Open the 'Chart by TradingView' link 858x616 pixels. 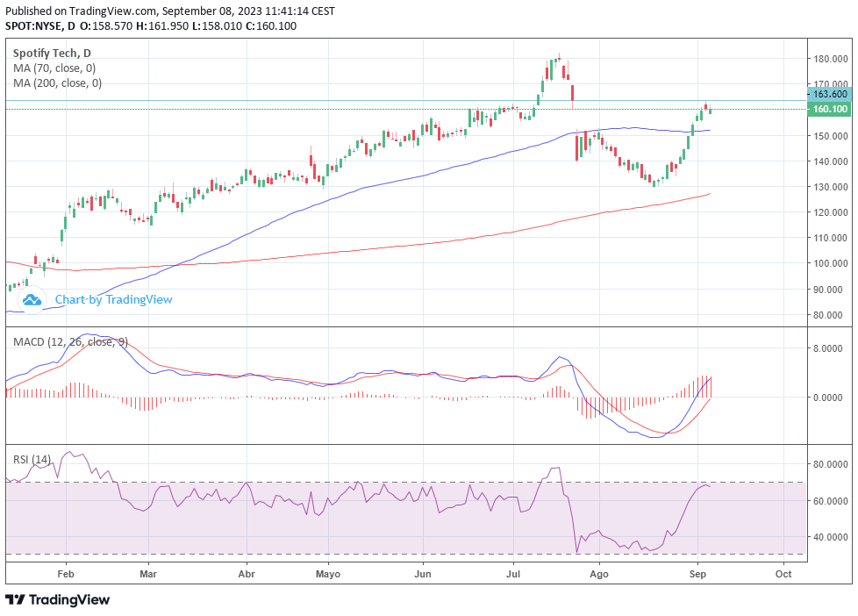113,299
